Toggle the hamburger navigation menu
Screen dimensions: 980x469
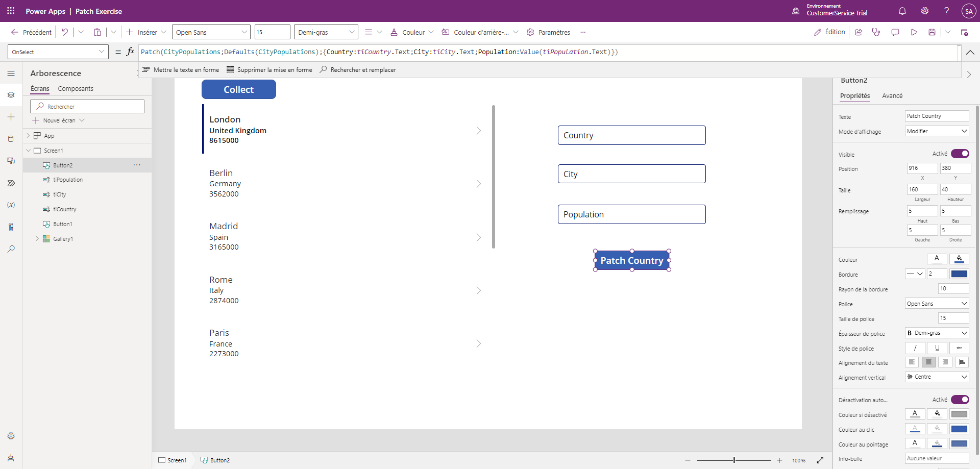(x=11, y=73)
